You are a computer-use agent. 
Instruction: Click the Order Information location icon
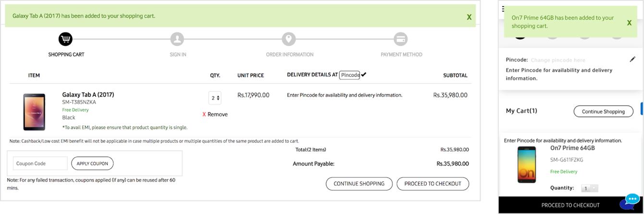click(x=289, y=39)
